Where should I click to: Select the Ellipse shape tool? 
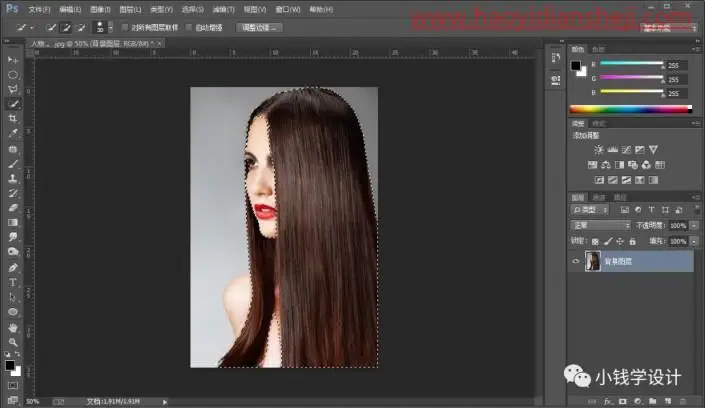13,312
